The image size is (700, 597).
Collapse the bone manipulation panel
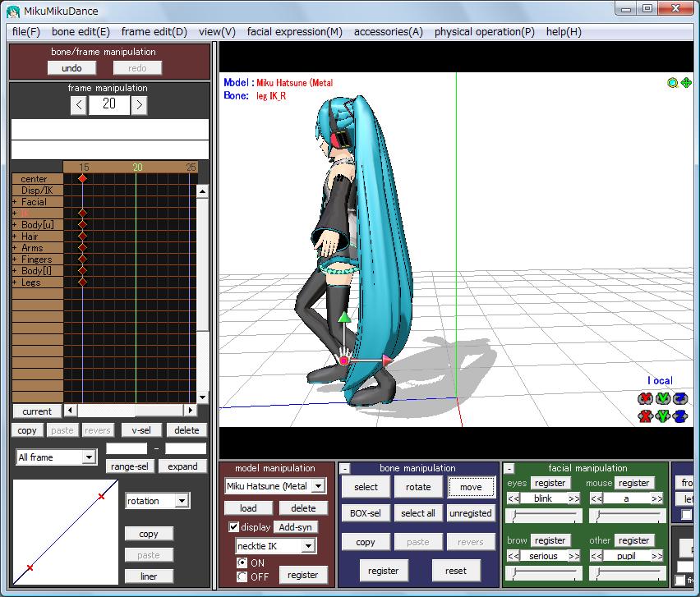(x=344, y=469)
